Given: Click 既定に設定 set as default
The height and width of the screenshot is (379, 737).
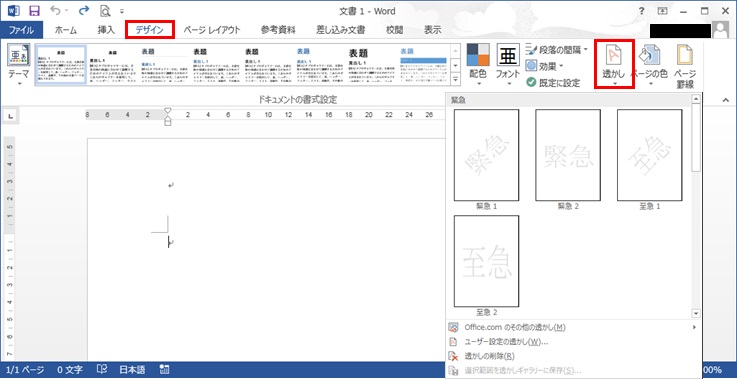Looking at the screenshot, I should pos(553,83).
